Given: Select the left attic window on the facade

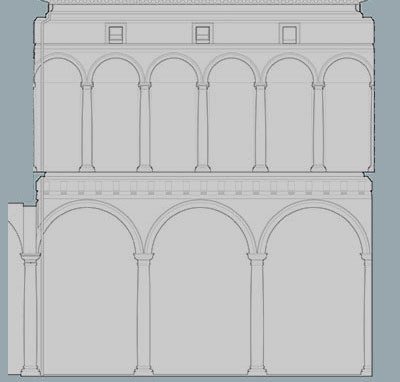Looking at the screenshot, I should [x=116, y=34].
